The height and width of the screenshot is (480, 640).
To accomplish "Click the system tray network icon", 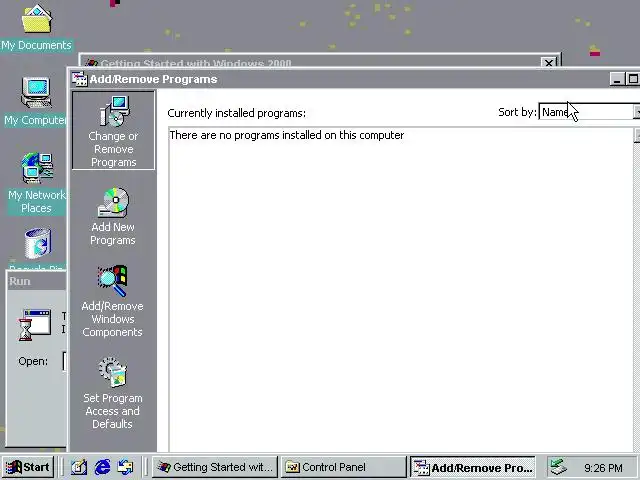I will pyautogui.click(x=559, y=467).
